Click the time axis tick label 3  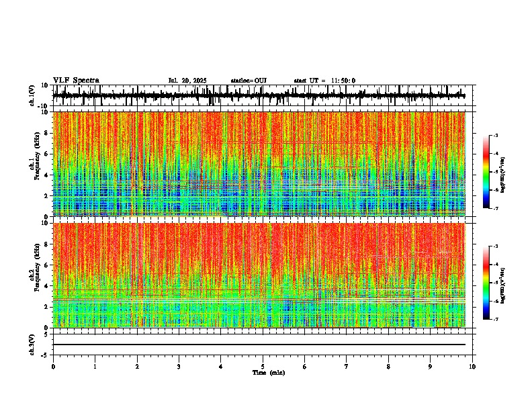179,367
